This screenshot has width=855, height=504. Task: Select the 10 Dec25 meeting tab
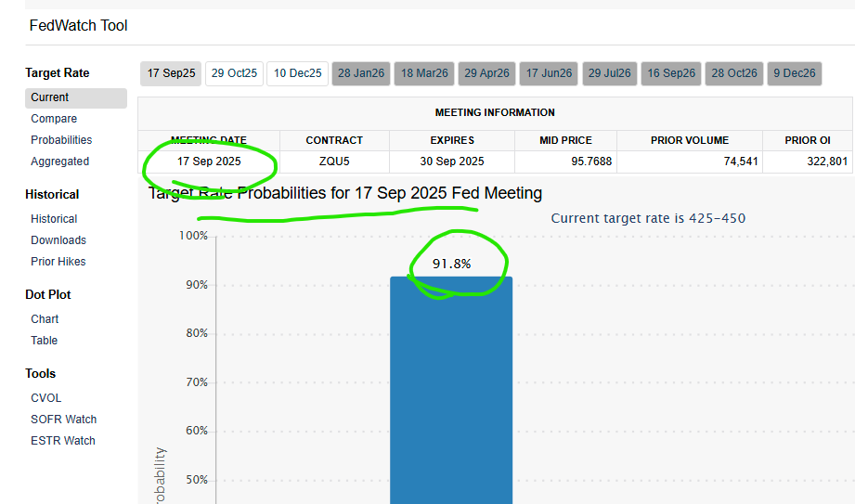pyautogui.click(x=297, y=73)
